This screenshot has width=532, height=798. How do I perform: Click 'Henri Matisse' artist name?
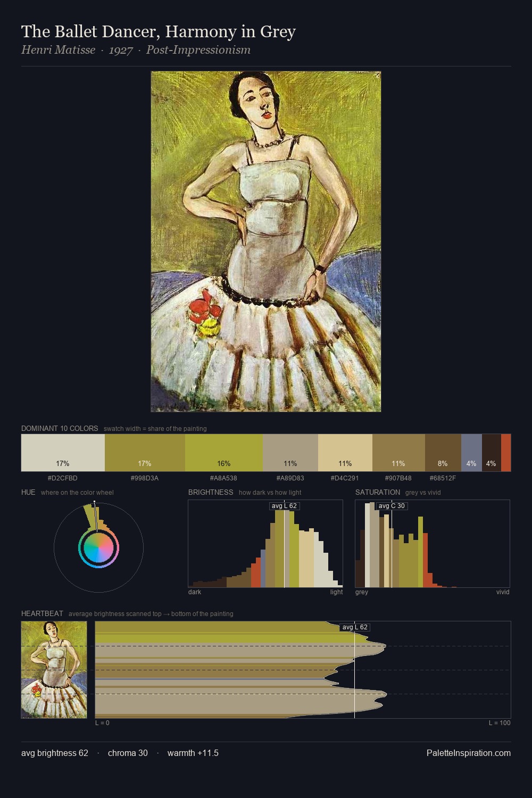59,50
